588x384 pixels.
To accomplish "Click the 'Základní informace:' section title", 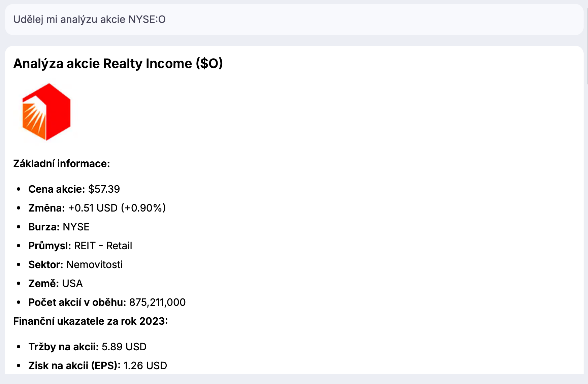I will pyautogui.click(x=62, y=164).
